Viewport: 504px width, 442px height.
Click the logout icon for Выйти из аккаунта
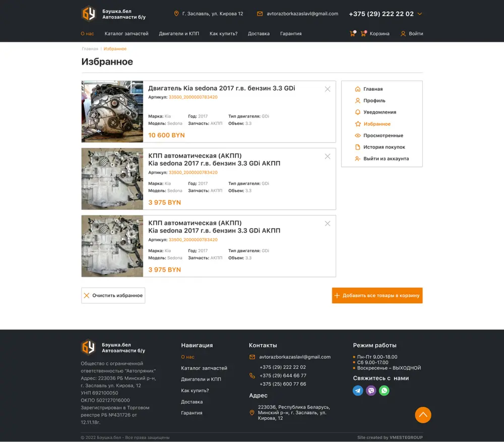tap(358, 158)
